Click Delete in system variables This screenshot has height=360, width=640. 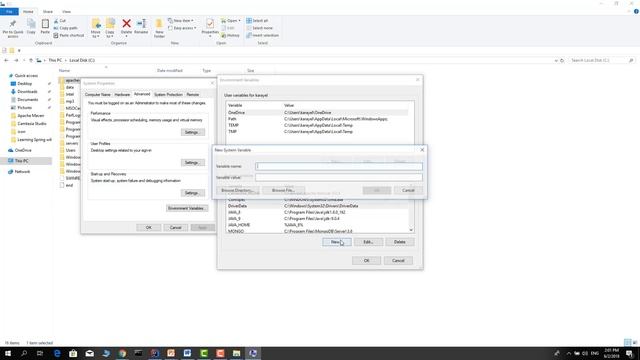point(400,242)
